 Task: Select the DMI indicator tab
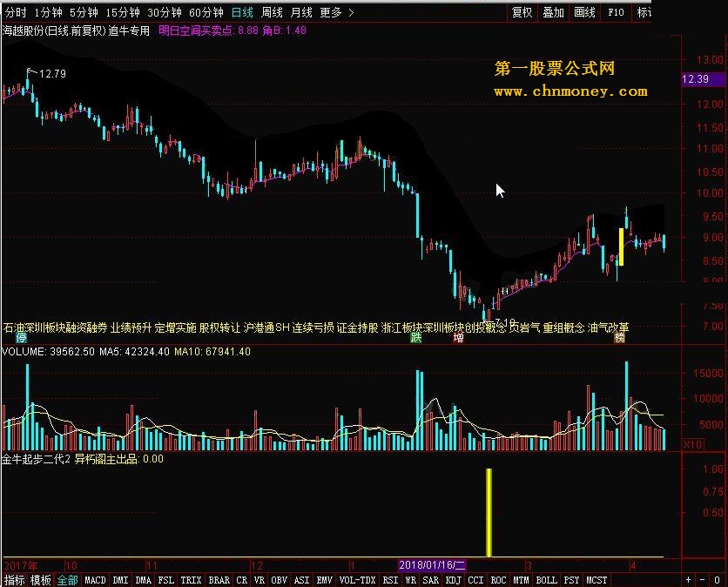tap(121, 580)
